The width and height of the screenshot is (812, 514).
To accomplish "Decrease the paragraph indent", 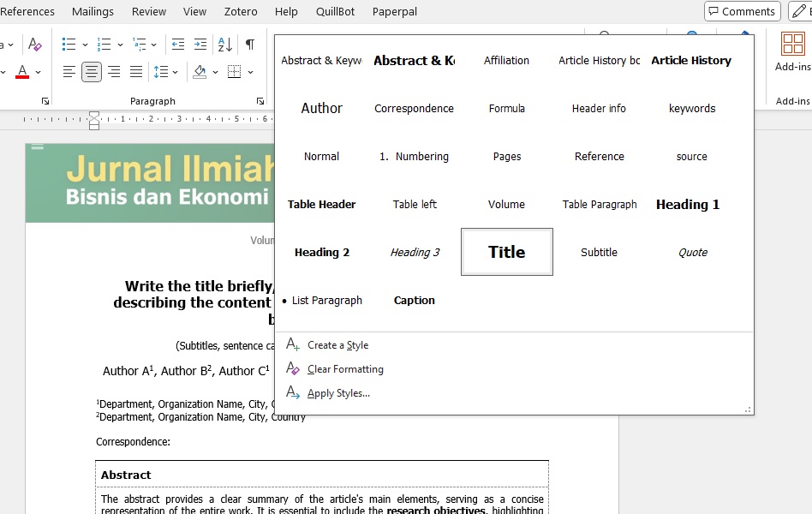I will (178, 44).
